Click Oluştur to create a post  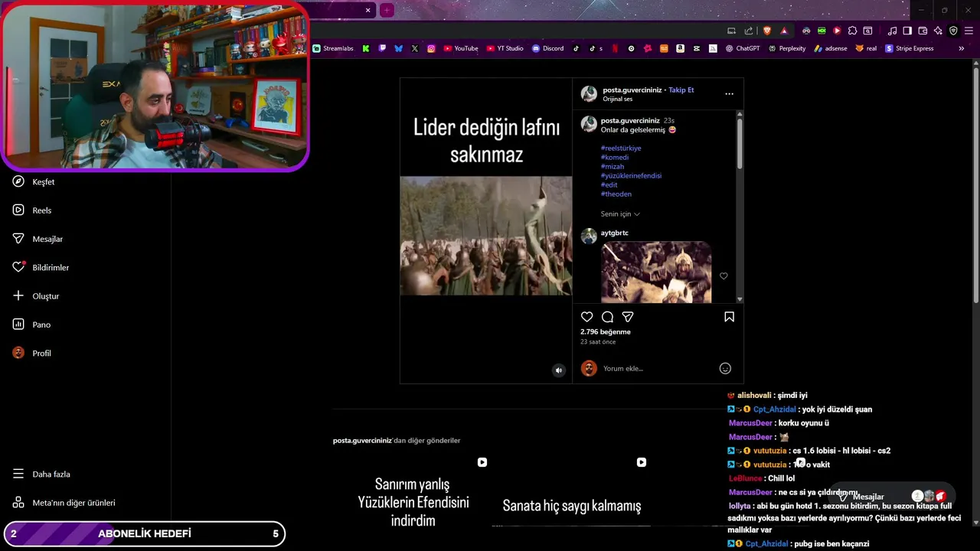pos(35,296)
